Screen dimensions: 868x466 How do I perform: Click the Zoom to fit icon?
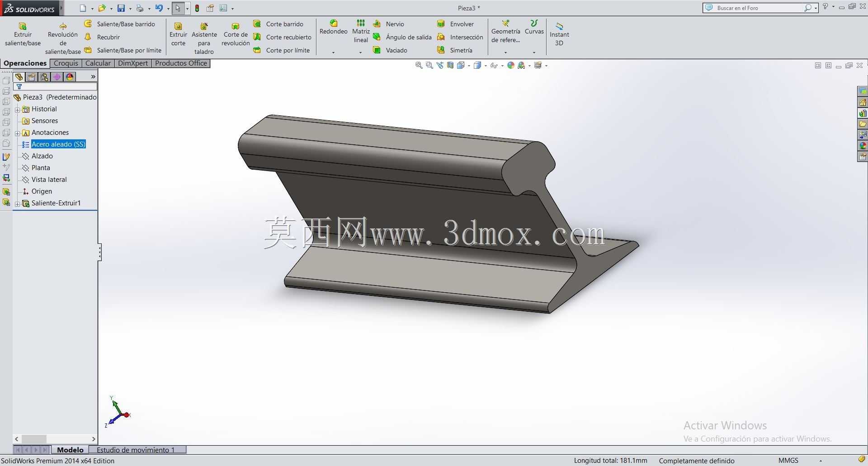pos(419,66)
